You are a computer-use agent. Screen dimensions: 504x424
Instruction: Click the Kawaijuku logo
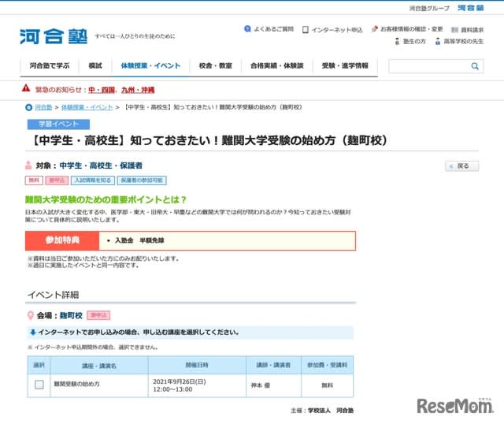pos(54,36)
